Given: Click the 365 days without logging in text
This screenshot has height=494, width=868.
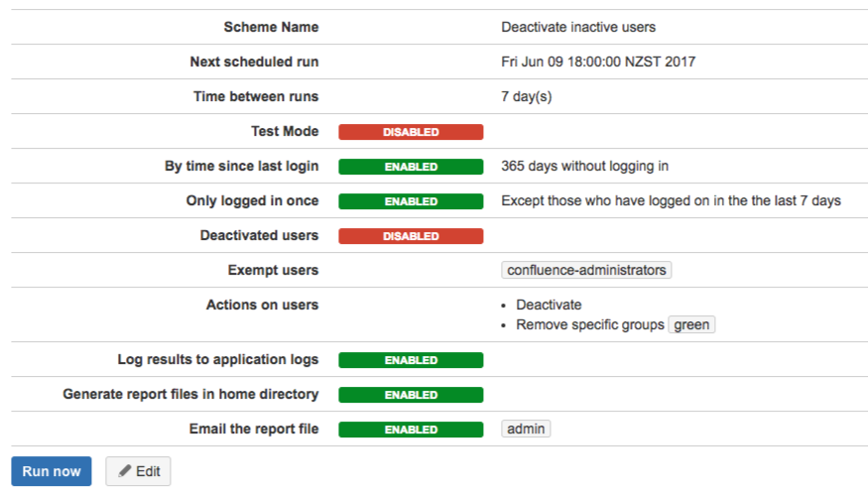Looking at the screenshot, I should click(592, 166).
